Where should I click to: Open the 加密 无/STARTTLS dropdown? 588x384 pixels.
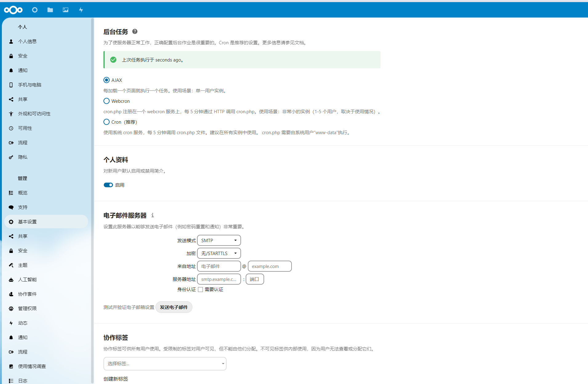(x=219, y=253)
